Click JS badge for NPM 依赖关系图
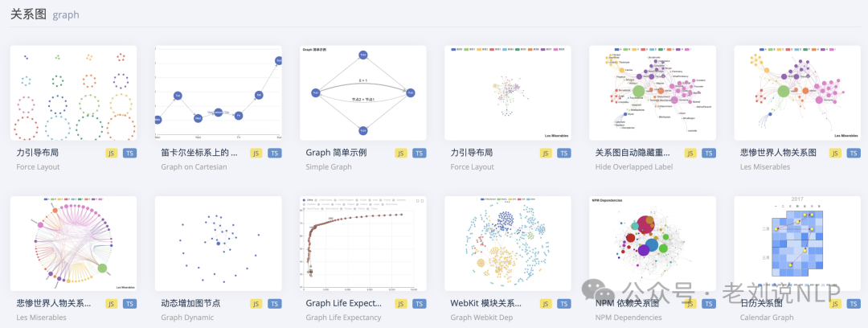This screenshot has width=868, height=328. (690, 304)
